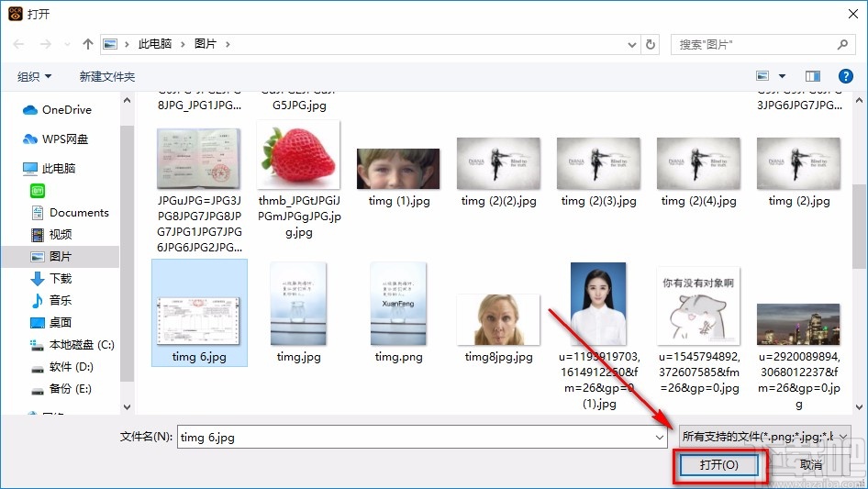Viewport: 868px width, 489px height.
Task: Click the 打开(O) button
Action: coord(718,464)
